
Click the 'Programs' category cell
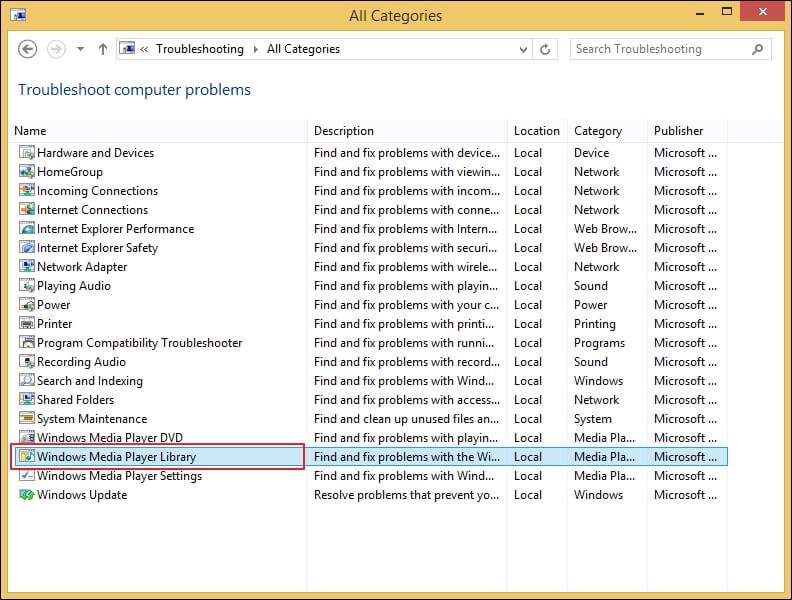599,343
